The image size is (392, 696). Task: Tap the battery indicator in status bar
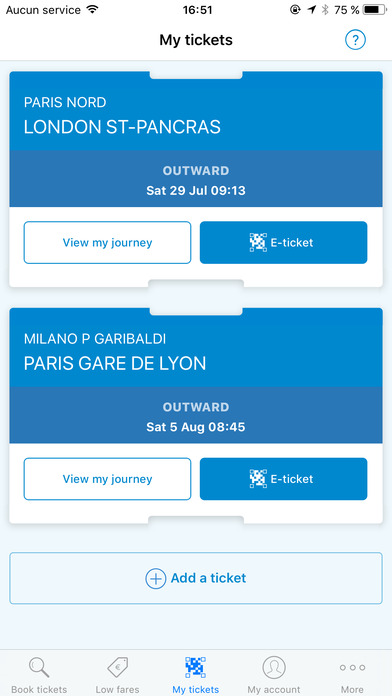point(374,10)
